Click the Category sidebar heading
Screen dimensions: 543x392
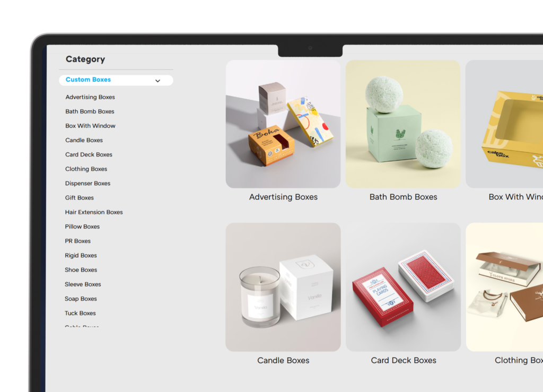pyautogui.click(x=85, y=59)
